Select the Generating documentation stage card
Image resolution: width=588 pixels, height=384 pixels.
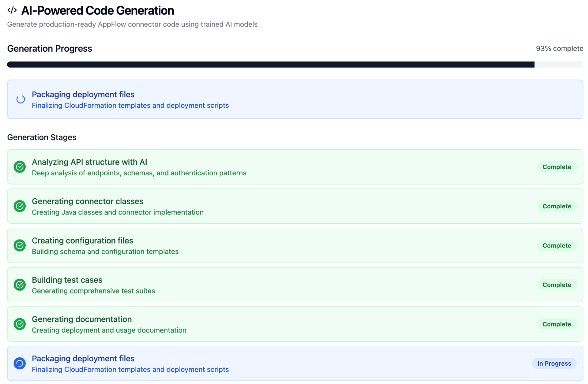294,324
